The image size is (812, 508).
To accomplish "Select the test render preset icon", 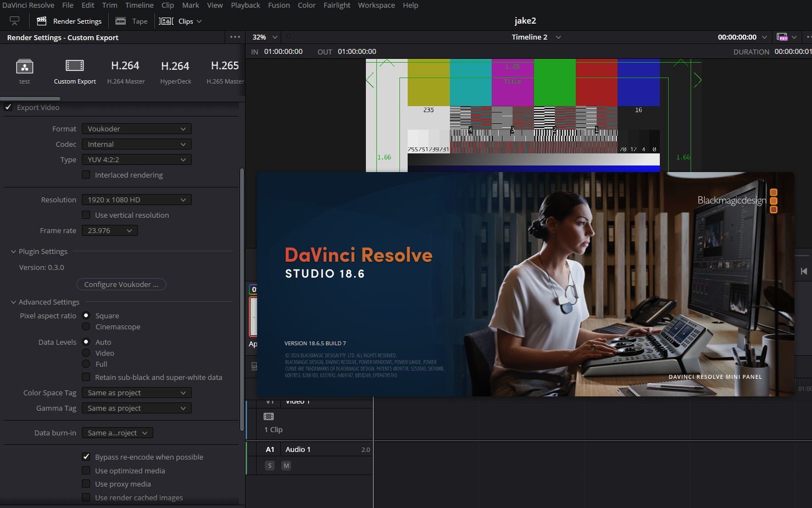I will click(x=25, y=67).
